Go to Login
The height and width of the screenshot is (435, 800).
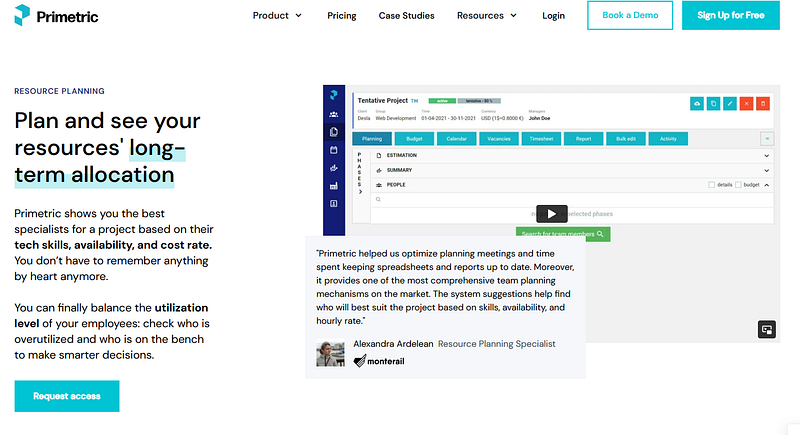coord(554,16)
